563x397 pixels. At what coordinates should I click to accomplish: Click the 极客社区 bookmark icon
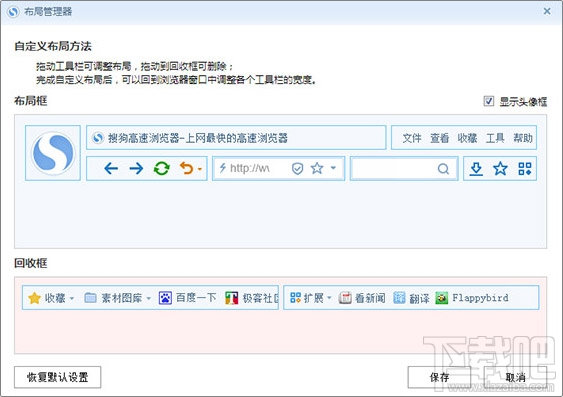(232, 298)
